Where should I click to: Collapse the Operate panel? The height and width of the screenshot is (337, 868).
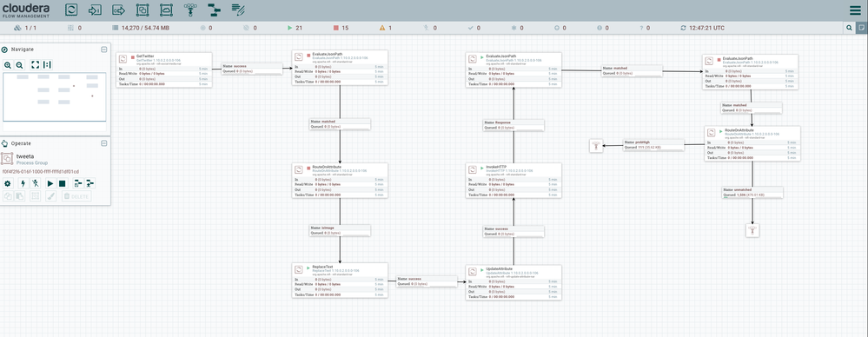pyautogui.click(x=103, y=143)
